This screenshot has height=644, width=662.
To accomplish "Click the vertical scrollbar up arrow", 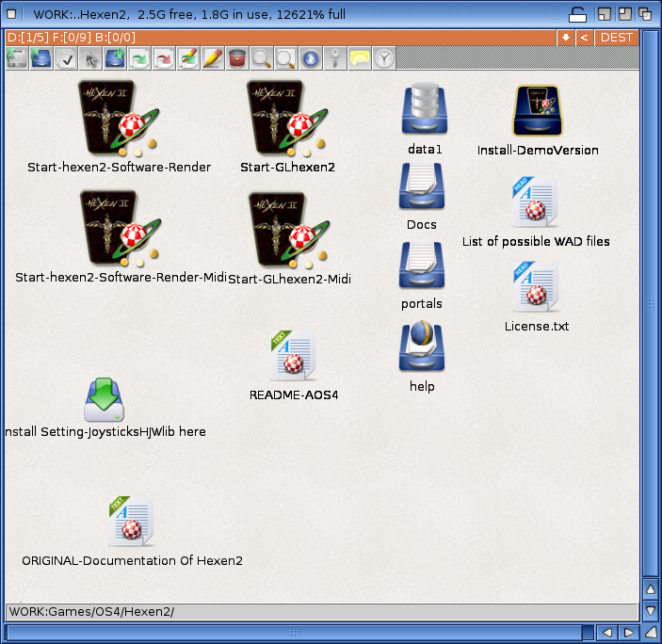I will [651, 589].
